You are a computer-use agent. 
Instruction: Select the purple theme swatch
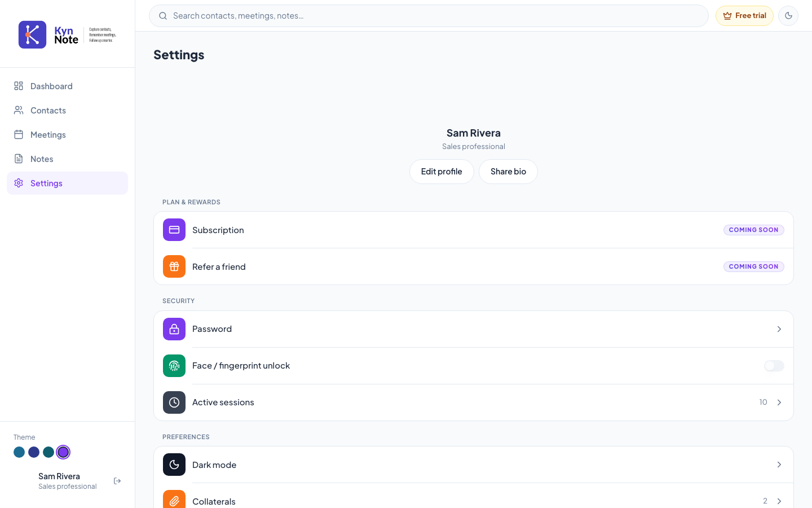63,452
